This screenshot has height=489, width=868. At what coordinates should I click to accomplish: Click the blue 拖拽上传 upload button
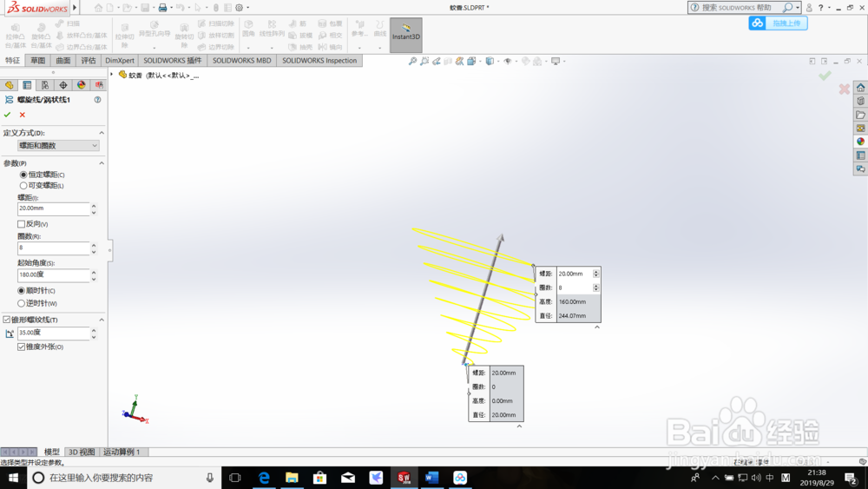779,23
